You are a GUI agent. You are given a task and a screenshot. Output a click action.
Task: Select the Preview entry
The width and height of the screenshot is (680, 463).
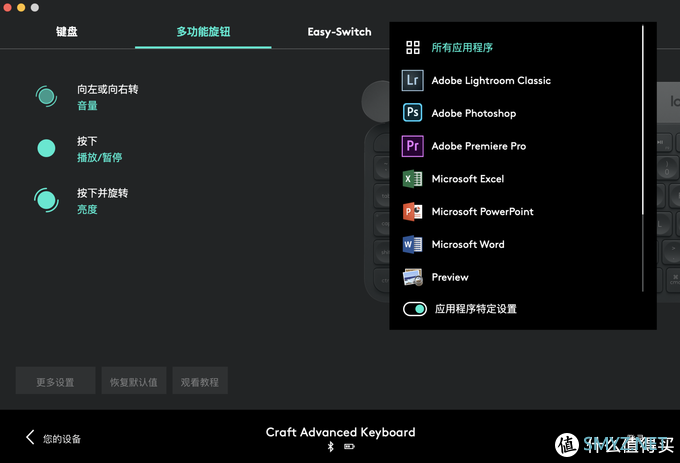click(x=450, y=277)
